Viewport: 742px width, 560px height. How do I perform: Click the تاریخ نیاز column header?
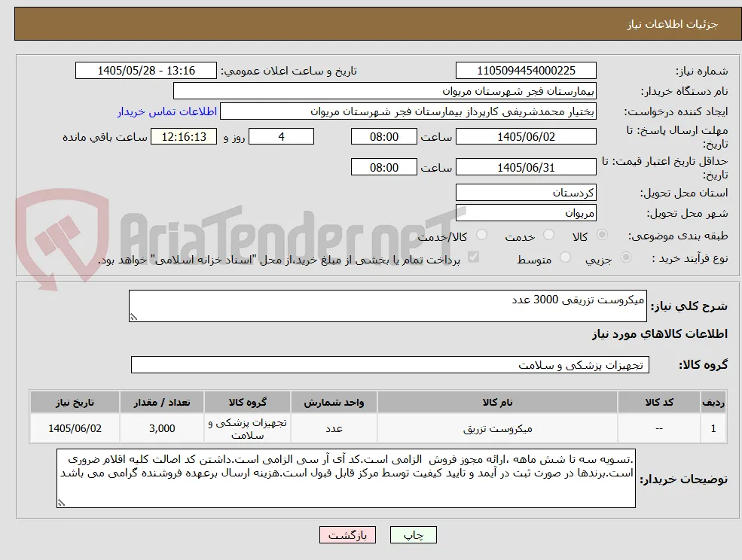[75, 402]
